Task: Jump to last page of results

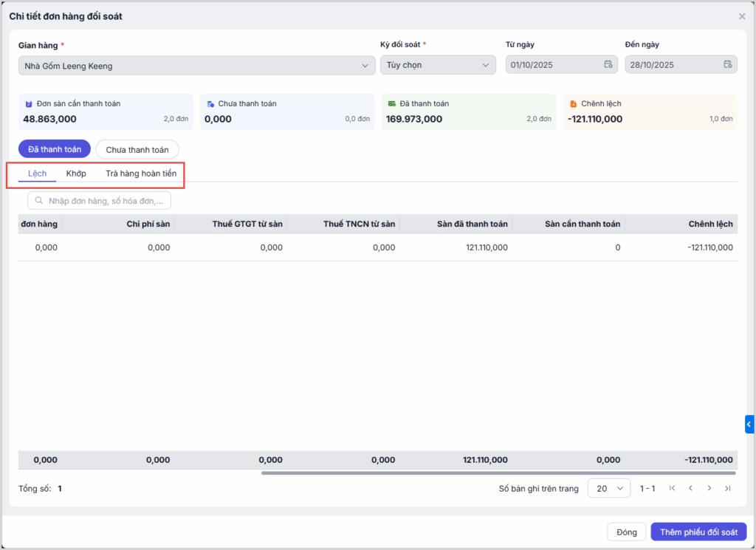Action: coord(727,489)
